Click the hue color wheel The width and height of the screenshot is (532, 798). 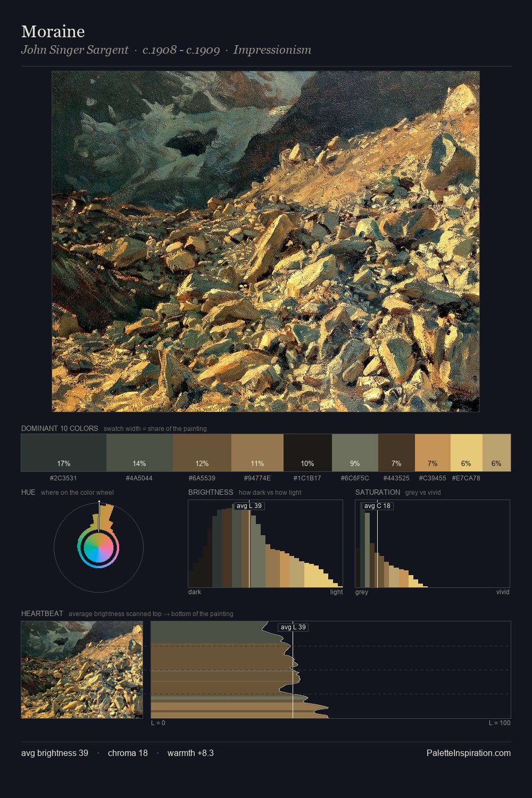pos(98,547)
